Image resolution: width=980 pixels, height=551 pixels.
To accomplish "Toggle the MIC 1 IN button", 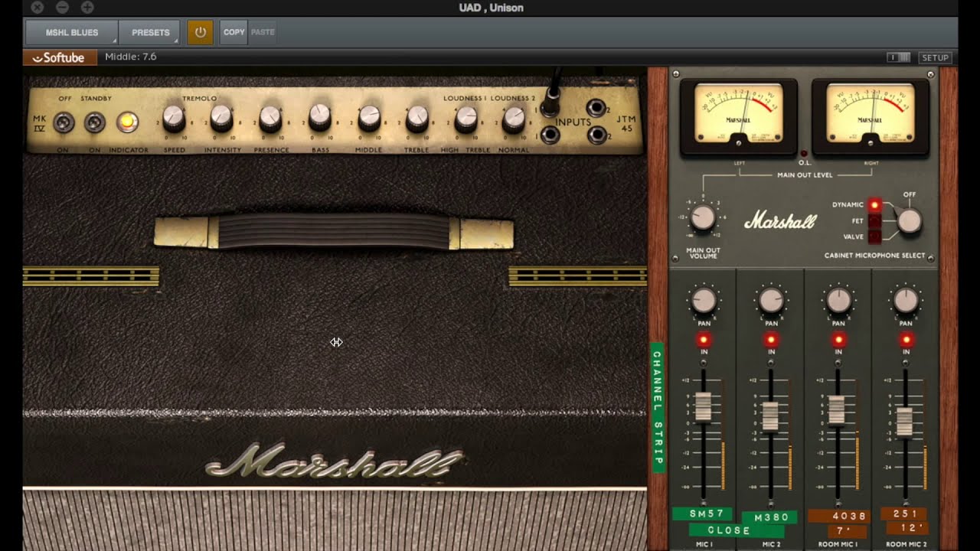I will [x=704, y=339].
